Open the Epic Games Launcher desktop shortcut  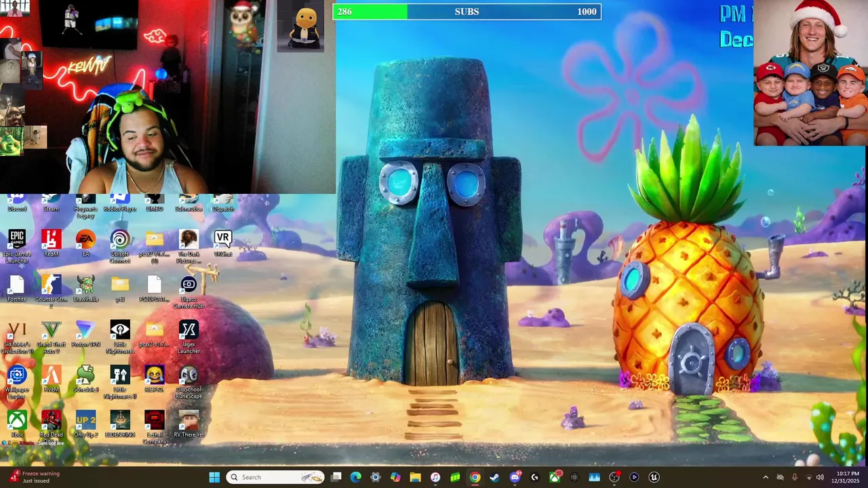(x=17, y=247)
